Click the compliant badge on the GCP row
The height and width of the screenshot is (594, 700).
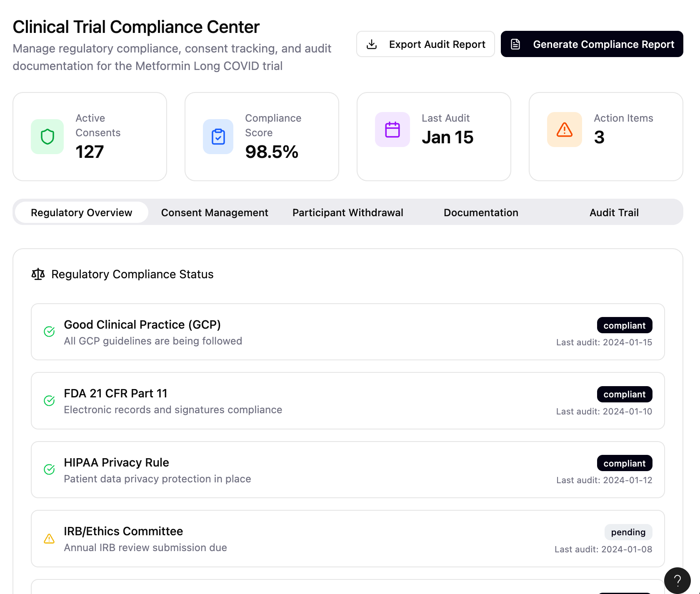click(x=625, y=325)
